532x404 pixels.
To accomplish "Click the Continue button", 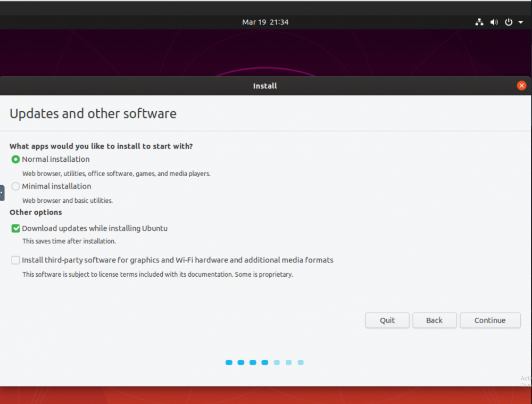I will pyautogui.click(x=490, y=320).
